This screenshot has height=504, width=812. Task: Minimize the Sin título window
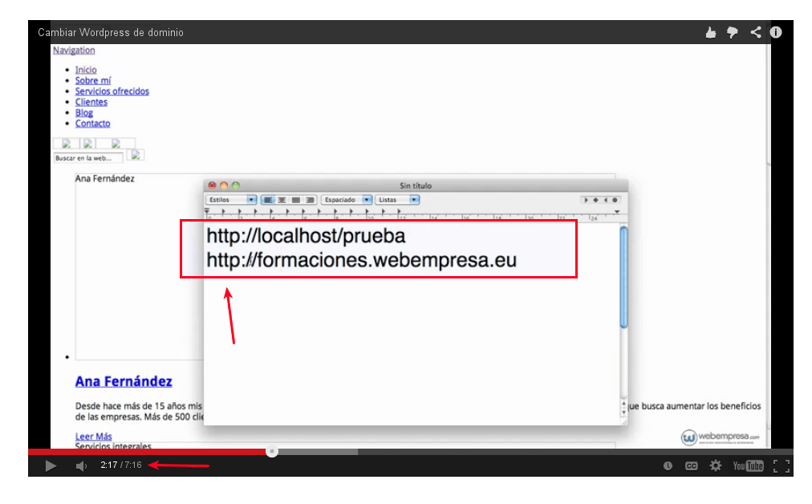[224, 185]
